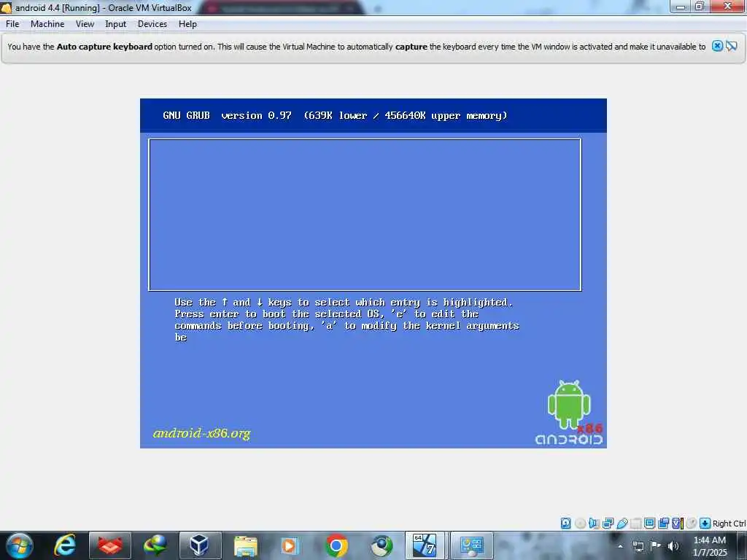Screen dimensions: 747x560
Task: Click the hard disk activity status icon
Action: pos(565,524)
